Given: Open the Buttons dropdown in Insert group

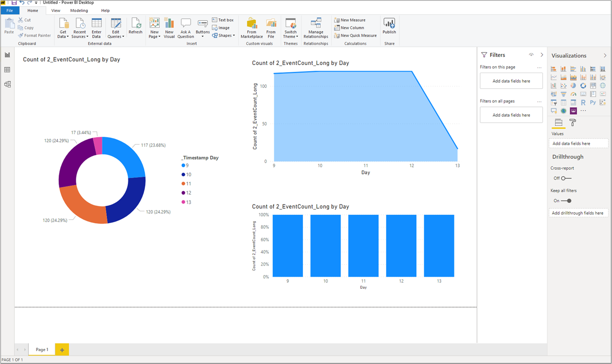Looking at the screenshot, I should tap(203, 28).
